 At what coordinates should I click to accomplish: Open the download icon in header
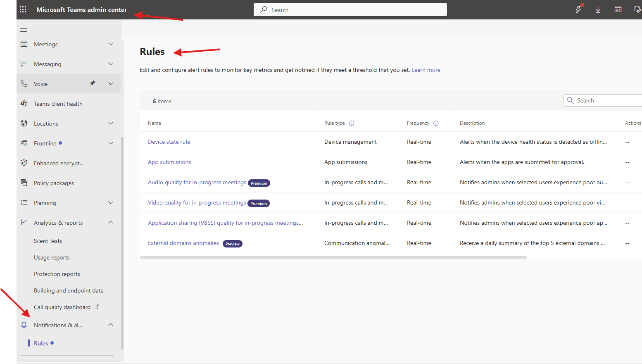pyautogui.click(x=598, y=10)
